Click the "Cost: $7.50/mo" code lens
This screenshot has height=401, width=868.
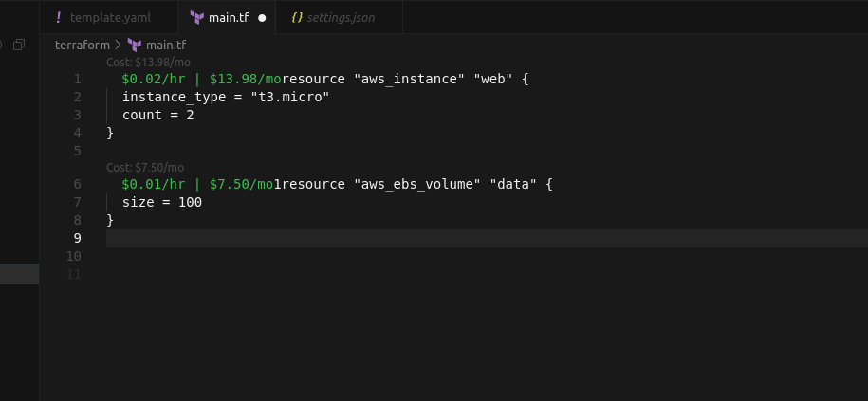click(x=145, y=167)
